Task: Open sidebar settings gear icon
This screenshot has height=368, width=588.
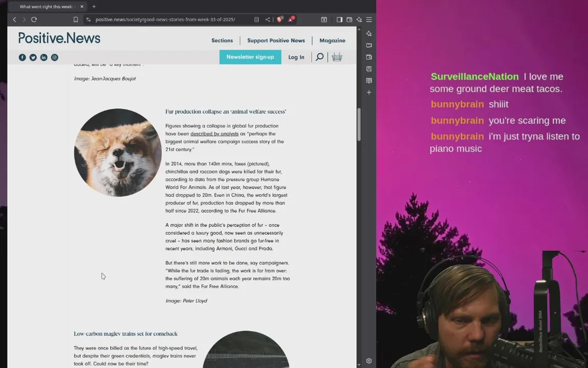Action: coord(369,361)
